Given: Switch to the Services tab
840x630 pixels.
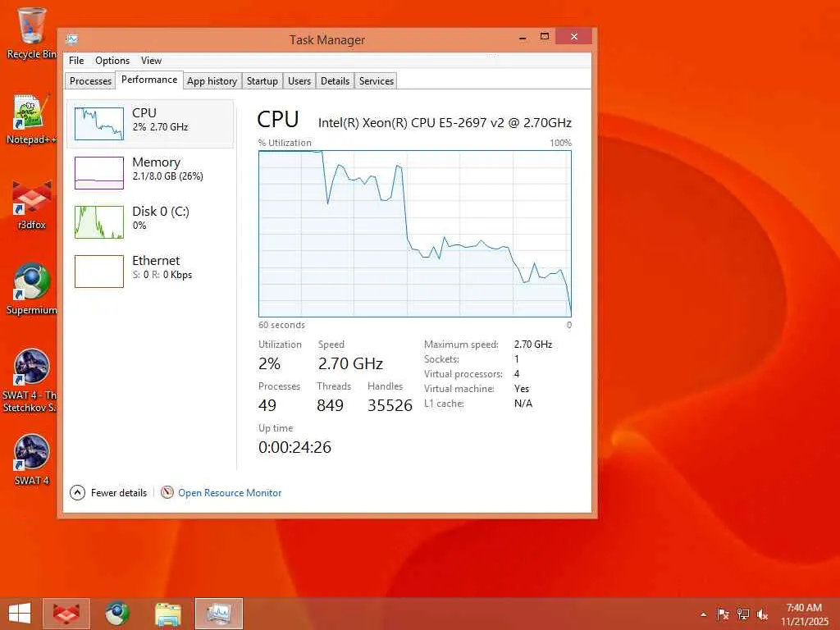Looking at the screenshot, I should [376, 81].
